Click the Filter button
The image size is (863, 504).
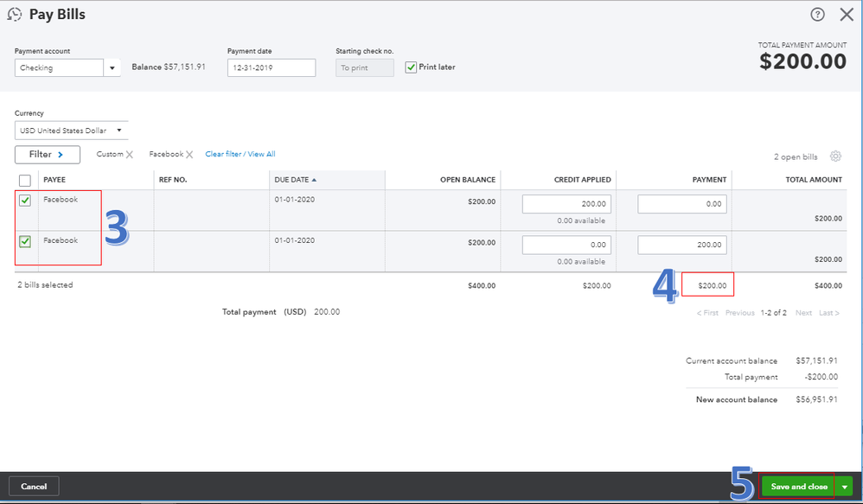47,155
